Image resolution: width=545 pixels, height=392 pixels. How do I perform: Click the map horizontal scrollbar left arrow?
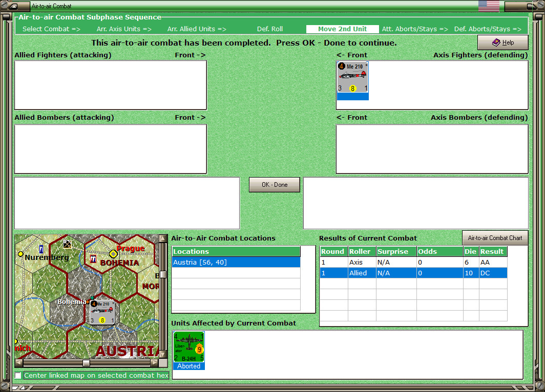coord(19,363)
